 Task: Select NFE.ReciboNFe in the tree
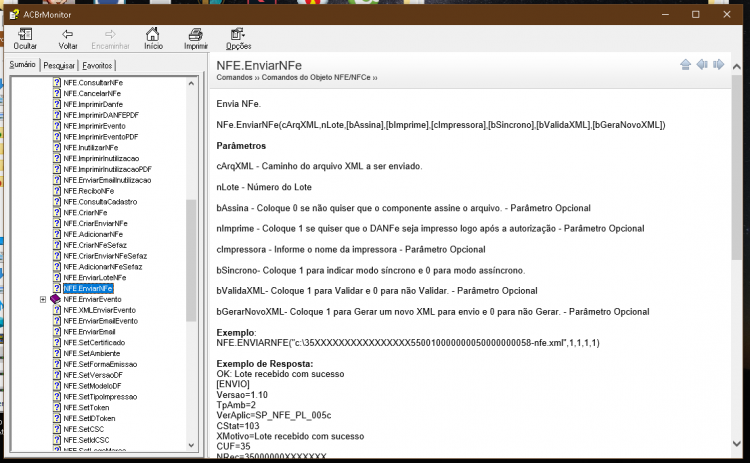[x=88, y=191]
